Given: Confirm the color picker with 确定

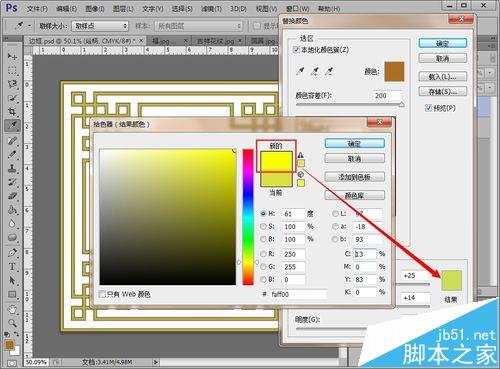Looking at the screenshot, I should click(354, 144).
